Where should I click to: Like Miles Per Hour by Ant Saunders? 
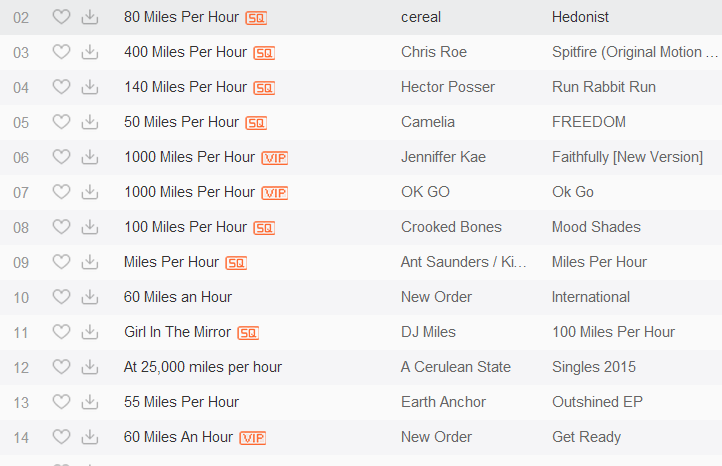tap(61, 262)
